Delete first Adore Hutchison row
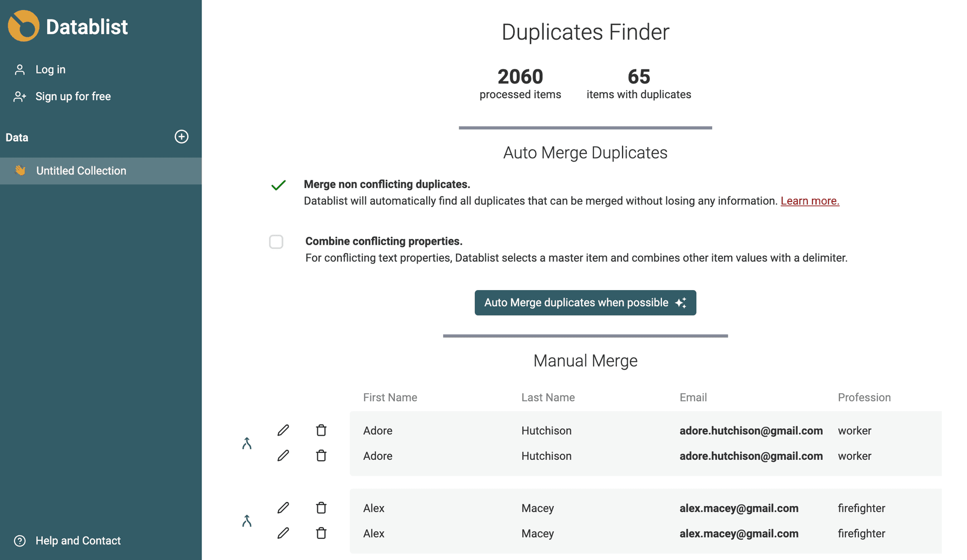 point(321,431)
